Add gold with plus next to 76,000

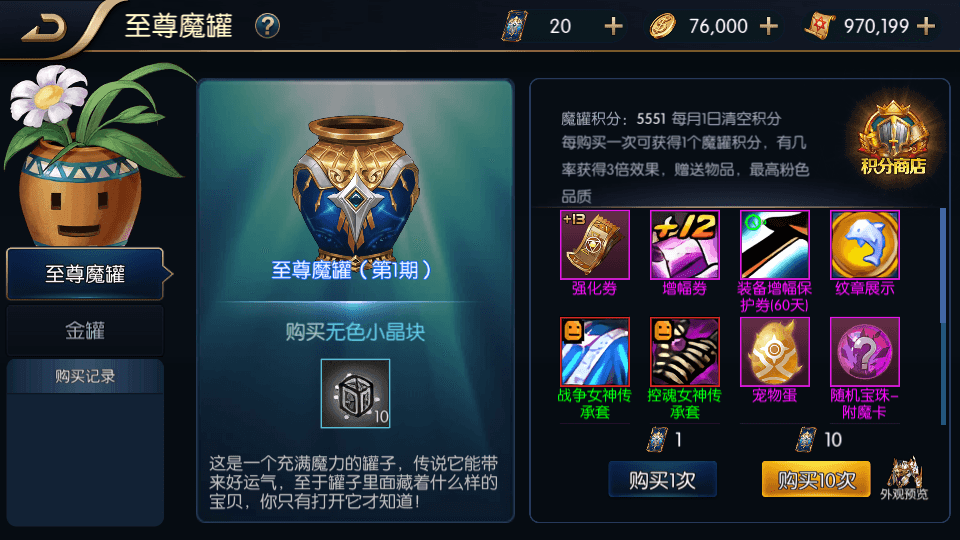coord(769,26)
